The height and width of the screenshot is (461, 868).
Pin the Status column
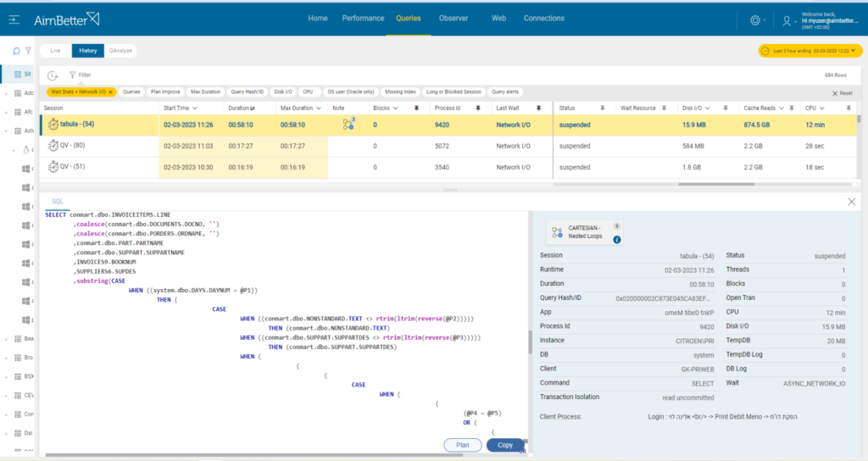[x=603, y=108]
